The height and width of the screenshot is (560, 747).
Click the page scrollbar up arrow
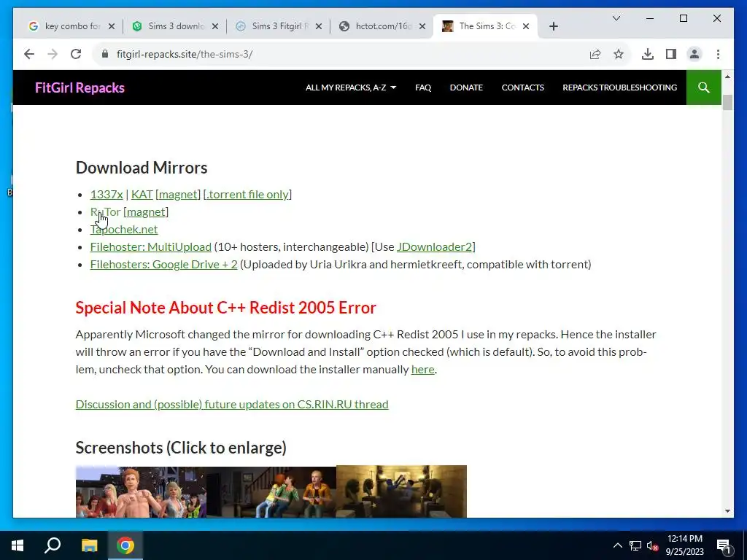(727, 77)
